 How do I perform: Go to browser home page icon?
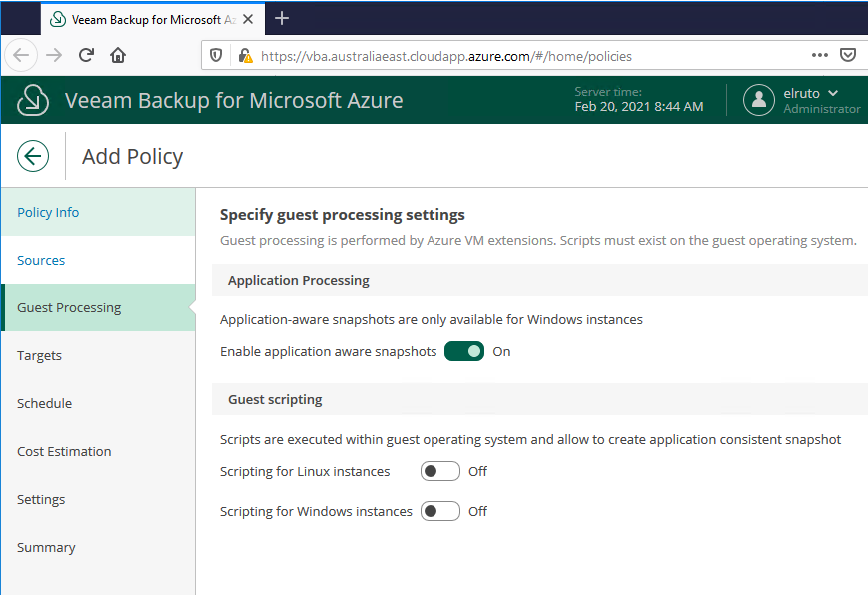coord(118,56)
